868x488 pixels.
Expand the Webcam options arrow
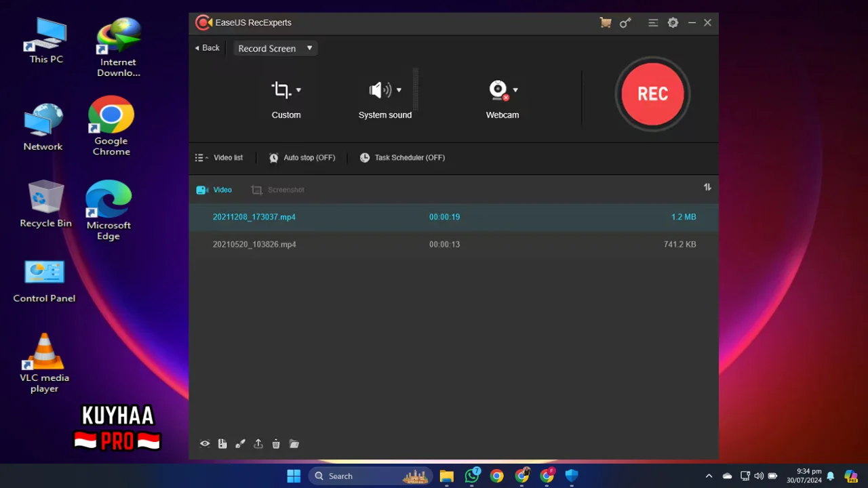coord(515,90)
